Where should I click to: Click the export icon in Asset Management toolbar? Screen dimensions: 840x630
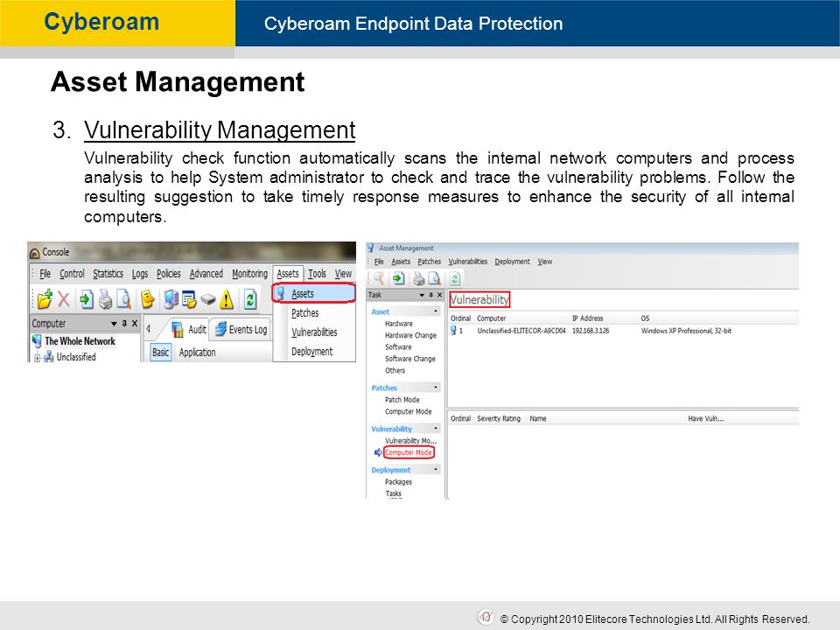(398, 278)
